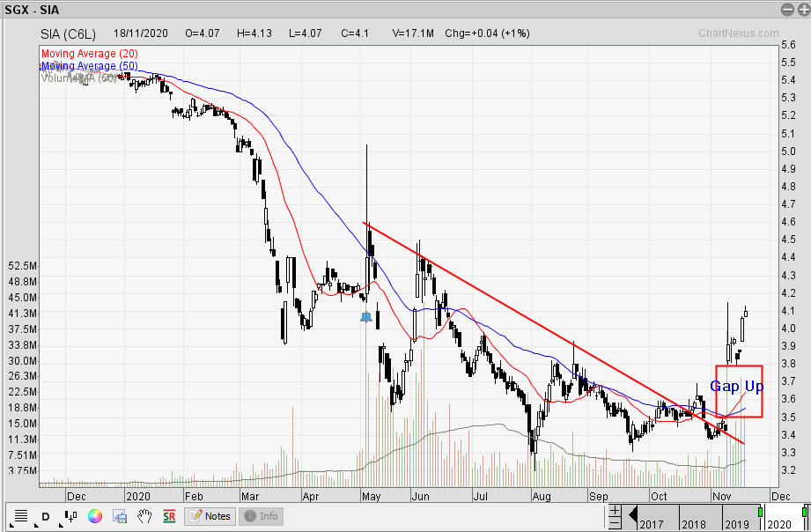Jump to 2018 on the timeline bar

click(694, 524)
